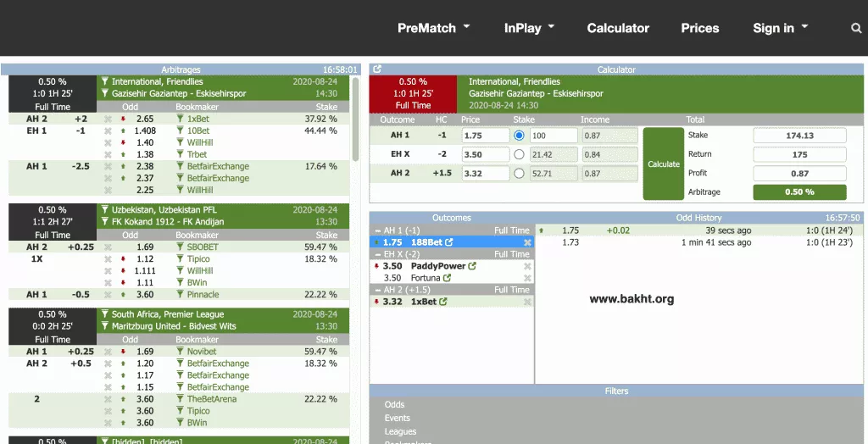Open the external link icon next to 188Bet
Viewport: 868px width, 444px height.
[x=449, y=242]
